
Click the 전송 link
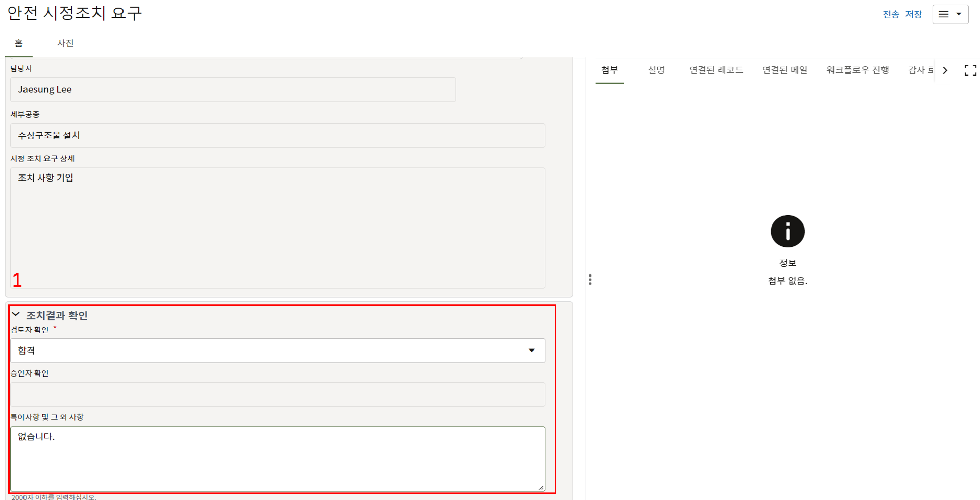[891, 14]
